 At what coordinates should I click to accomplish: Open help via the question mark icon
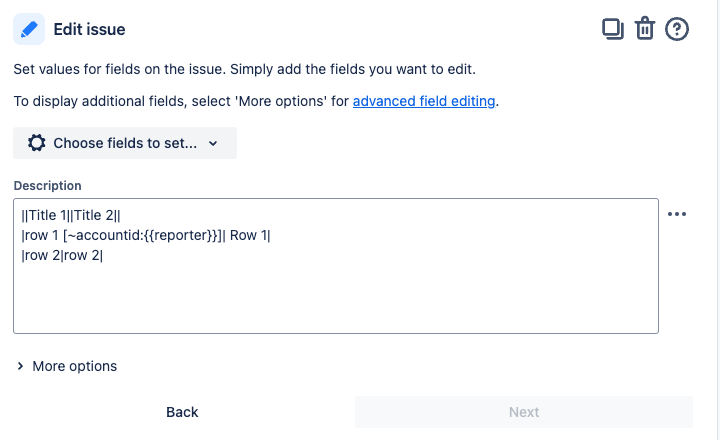click(677, 29)
